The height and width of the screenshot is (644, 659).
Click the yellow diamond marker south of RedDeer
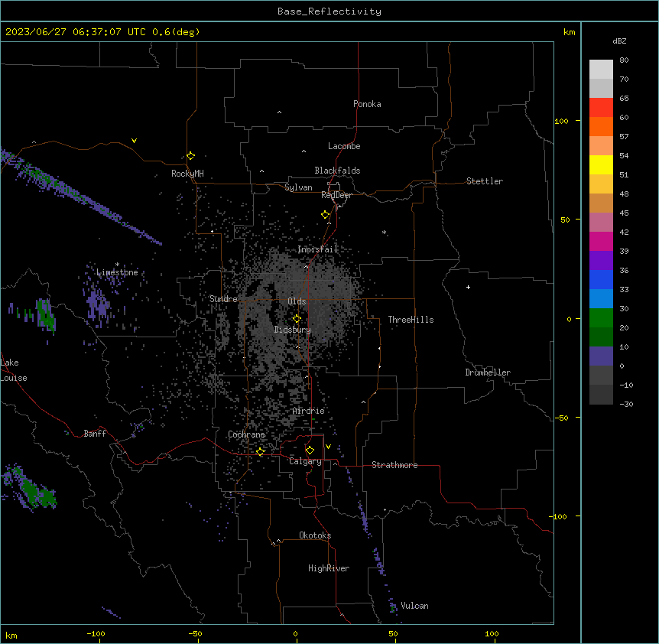click(x=325, y=215)
